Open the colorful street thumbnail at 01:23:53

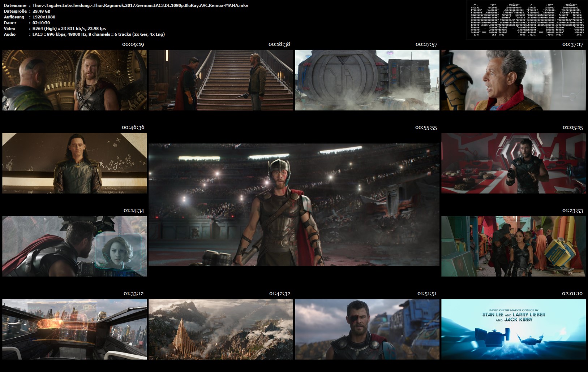click(x=513, y=246)
